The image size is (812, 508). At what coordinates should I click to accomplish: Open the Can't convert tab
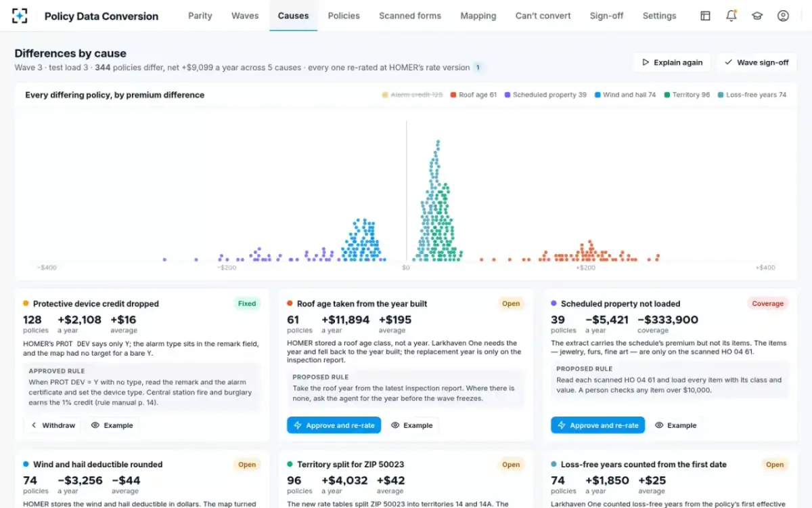pyautogui.click(x=543, y=16)
